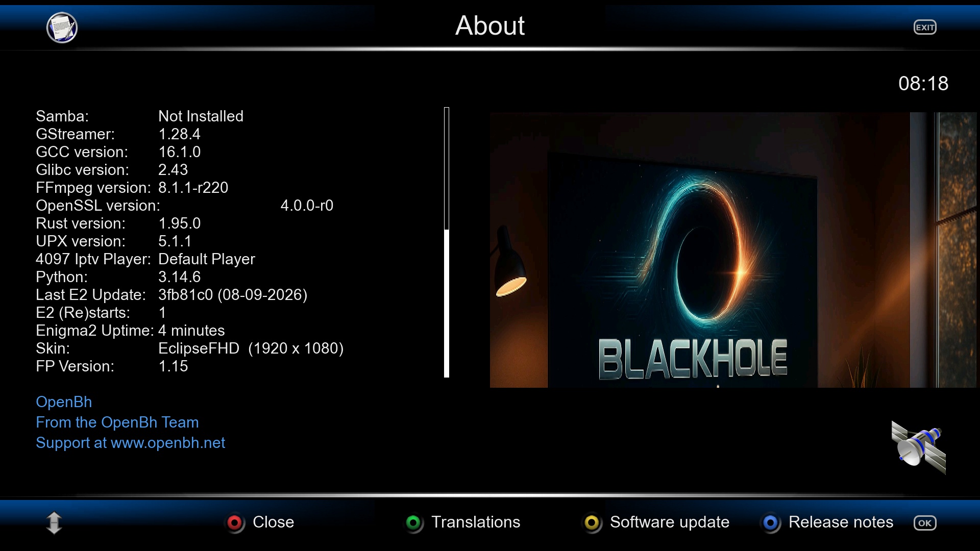Start Software update
The height and width of the screenshot is (551, 980).
670,522
